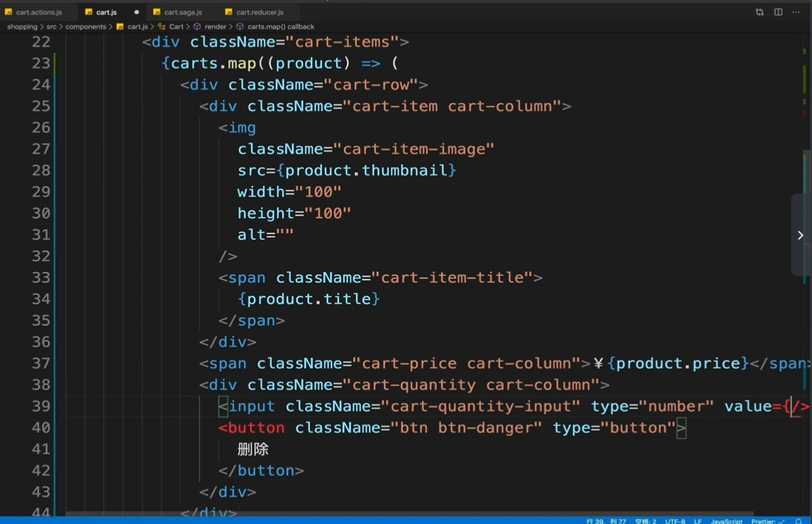Click {product.title} expression
The height and width of the screenshot is (524, 812).
pyautogui.click(x=309, y=299)
